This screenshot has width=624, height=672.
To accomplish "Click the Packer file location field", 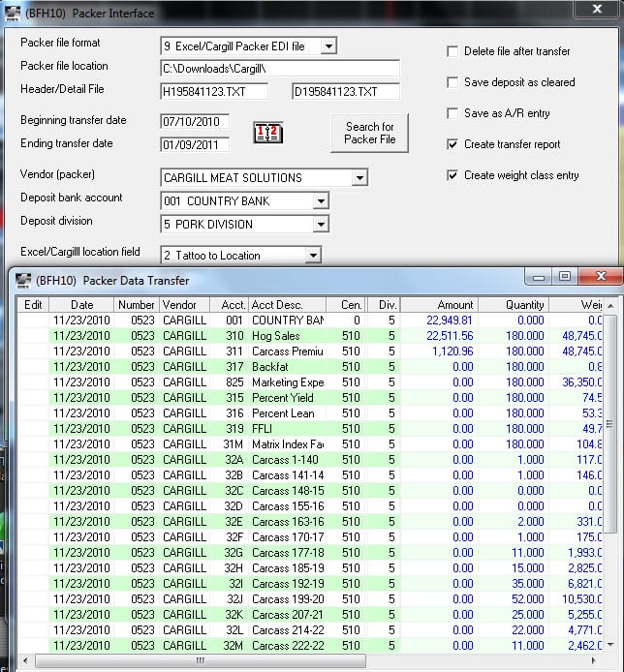I will 279,69.
